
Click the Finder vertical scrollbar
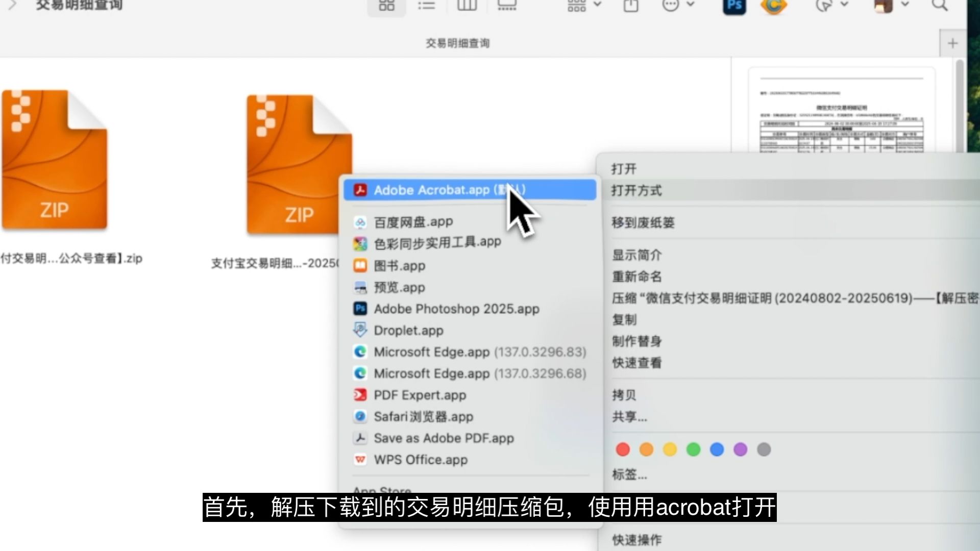point(960,106)
